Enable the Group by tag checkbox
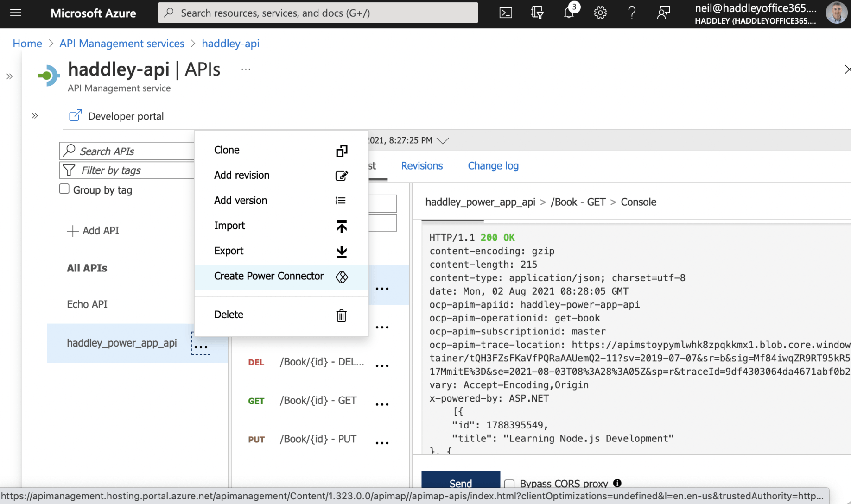 (x=64, y=189)
